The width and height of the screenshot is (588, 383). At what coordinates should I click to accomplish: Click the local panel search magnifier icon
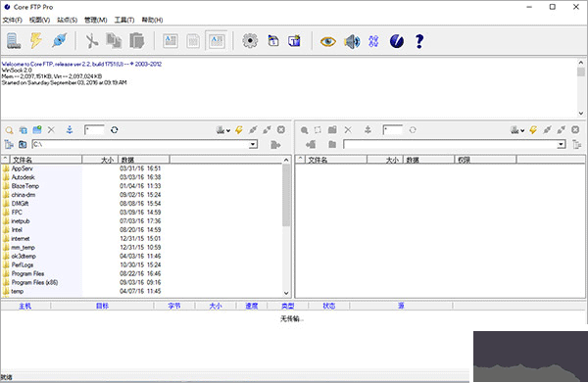[x=10, y=130]
